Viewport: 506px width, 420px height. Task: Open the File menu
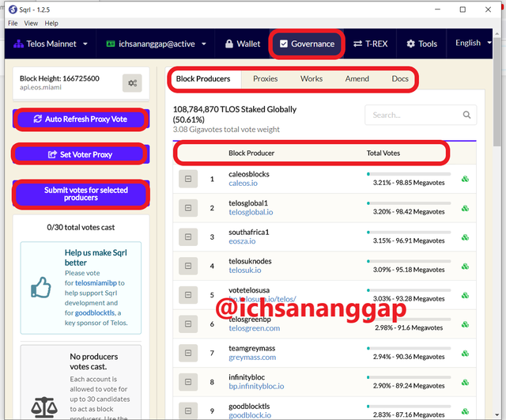pos(13,23)
